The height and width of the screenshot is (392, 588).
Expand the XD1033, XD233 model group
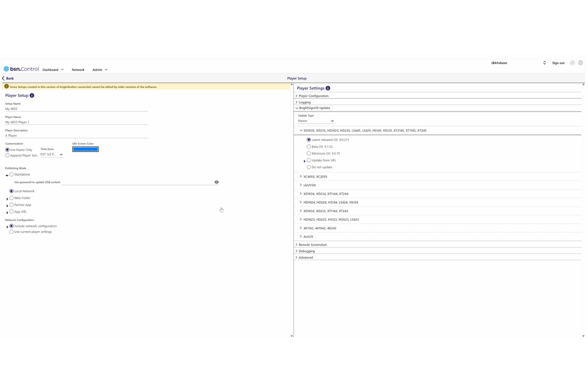click(301, 211)
